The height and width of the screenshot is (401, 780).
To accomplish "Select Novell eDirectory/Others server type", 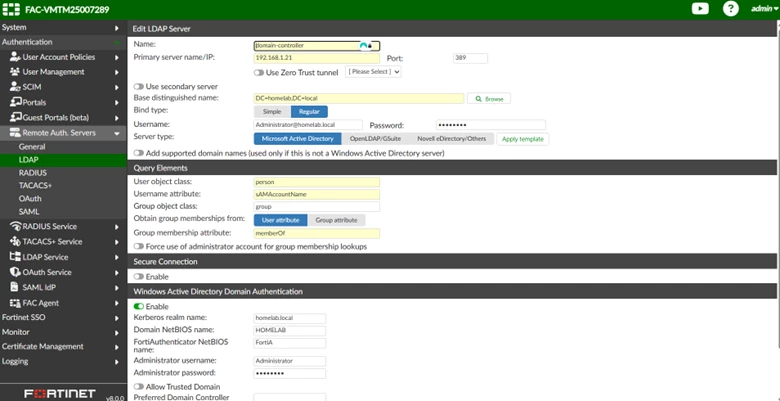I will coord(452,139).
